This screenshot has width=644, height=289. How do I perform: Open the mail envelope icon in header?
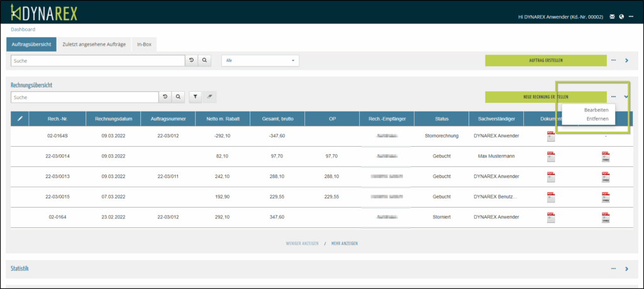(612, 16)
